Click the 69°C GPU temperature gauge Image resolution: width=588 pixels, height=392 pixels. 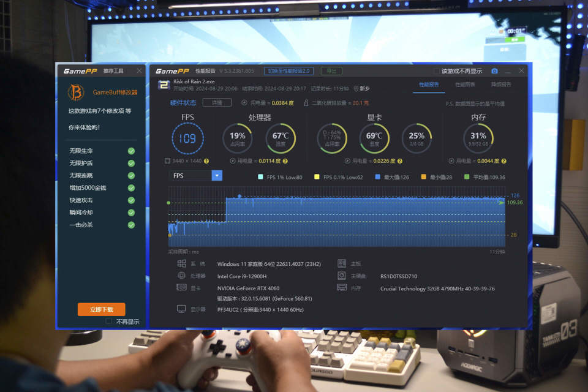tap(374, 138)
